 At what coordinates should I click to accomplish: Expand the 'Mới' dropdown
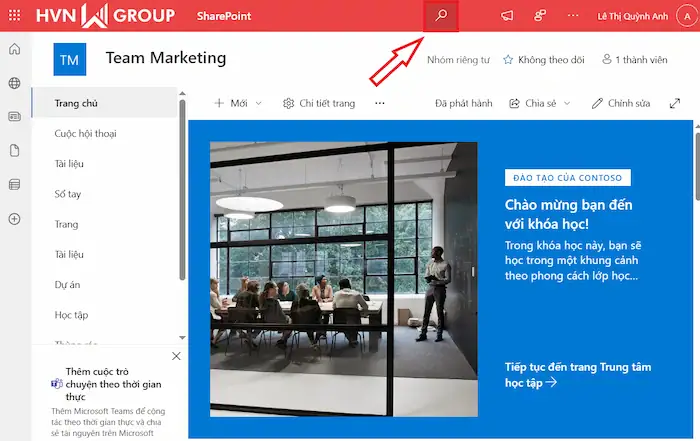(x=239, y=103)
